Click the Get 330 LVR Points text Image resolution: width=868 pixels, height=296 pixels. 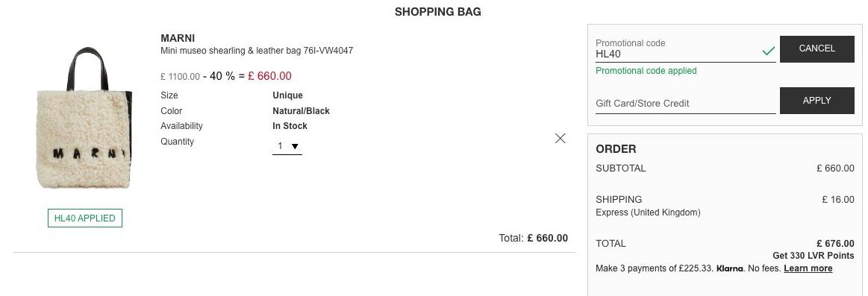(x=814, y=256)
